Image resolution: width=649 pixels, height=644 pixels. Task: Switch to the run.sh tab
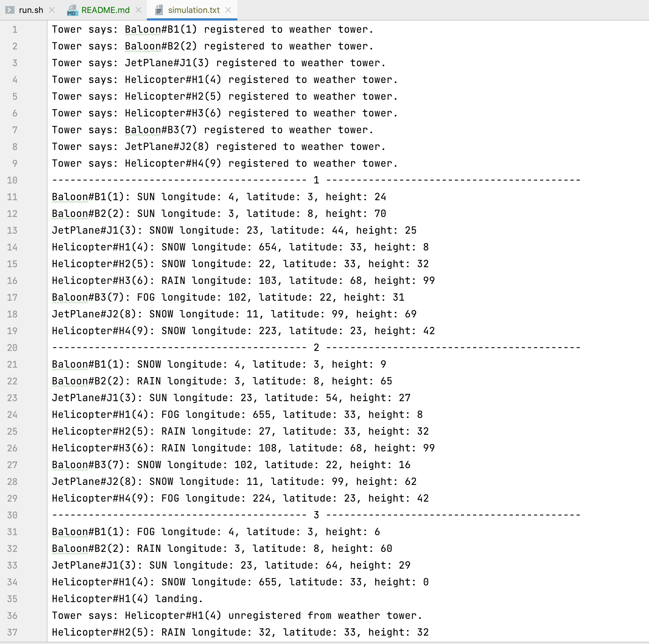click(31, 10)
